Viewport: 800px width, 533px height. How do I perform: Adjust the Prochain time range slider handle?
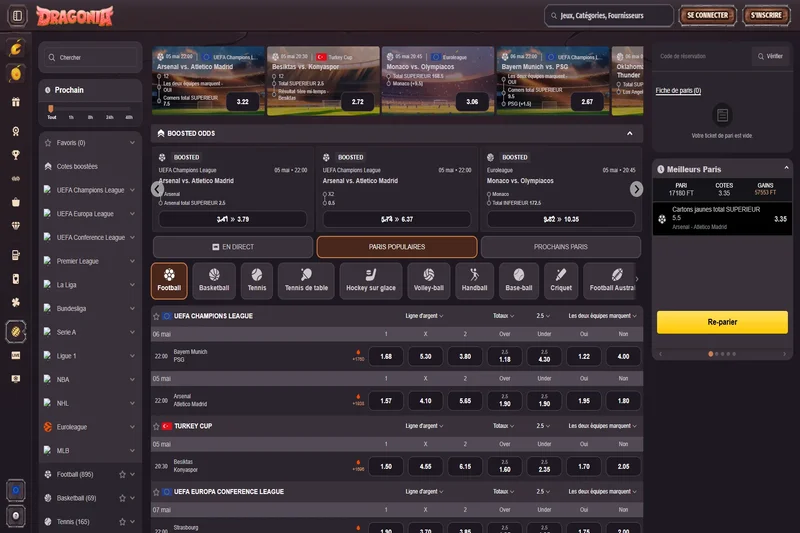click(x=51, y=109)
